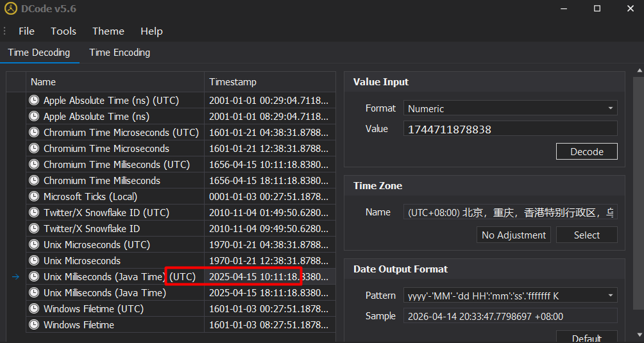This screenshot has width=644, height=343.
Task: Click the No Adjustment button
Action: [514, 235]
